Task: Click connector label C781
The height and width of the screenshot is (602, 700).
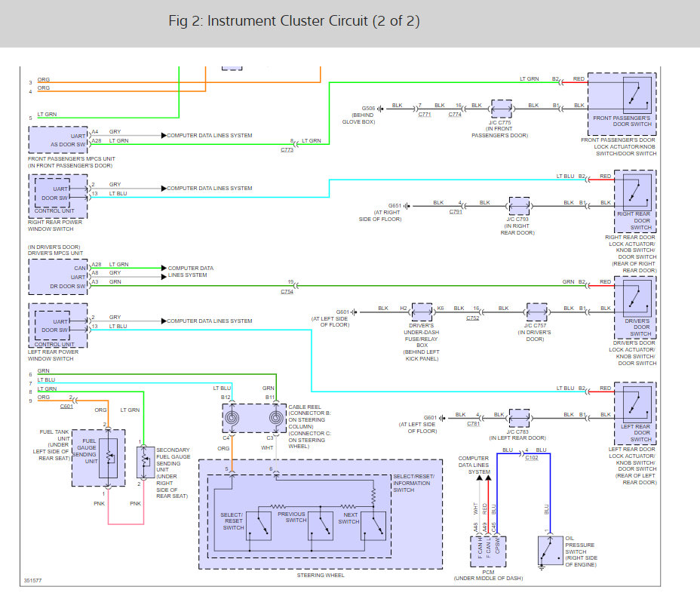Action: click(473, 424)
